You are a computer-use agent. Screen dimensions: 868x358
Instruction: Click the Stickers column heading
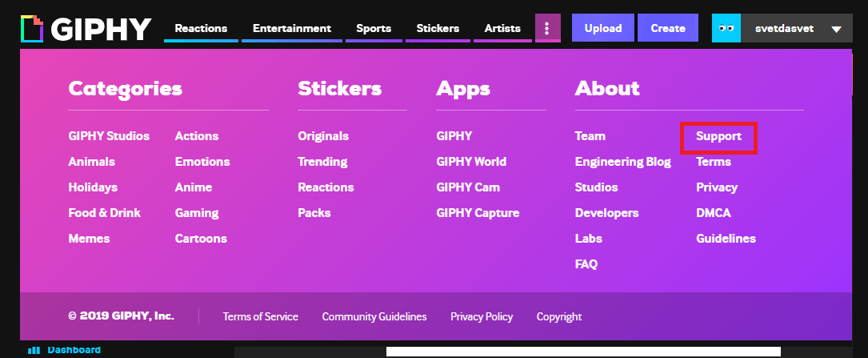[x=339, y=89]
